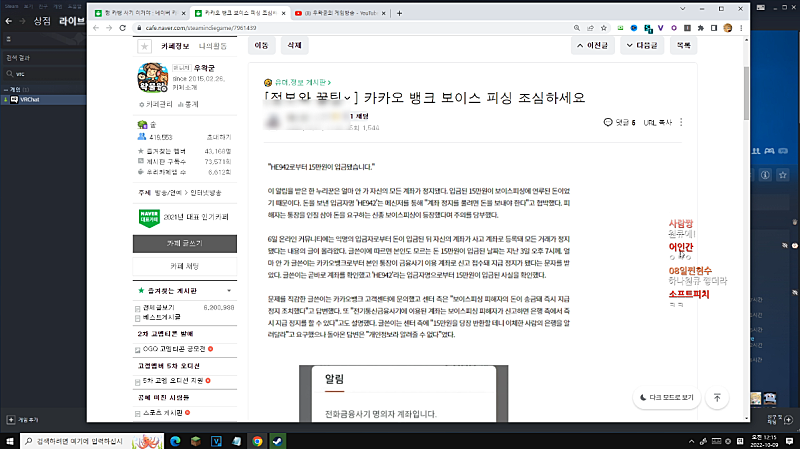This screenshot has height=449, width=800.
Task: Click the 삭제 button above the post
Action: pos(294,45)
